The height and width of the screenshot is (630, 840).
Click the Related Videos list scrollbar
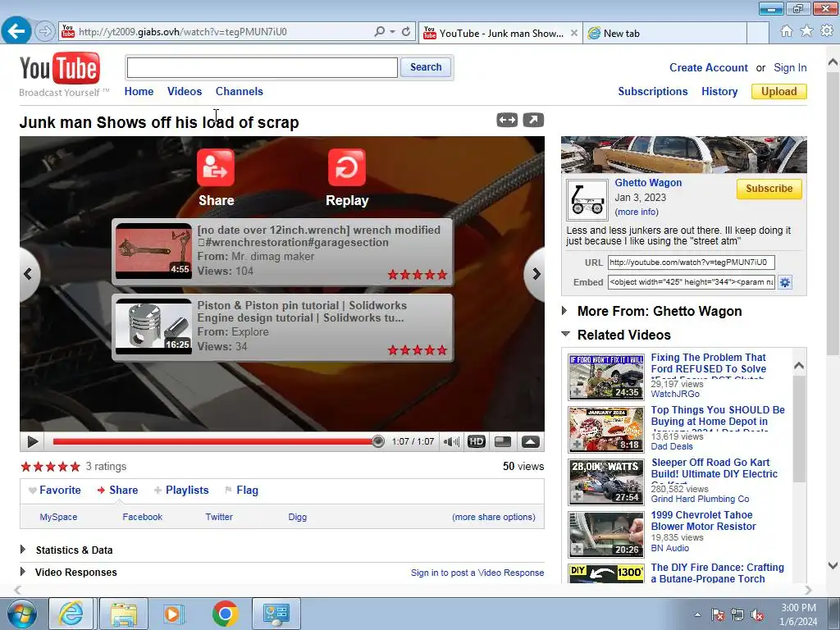click(x=799, y=428)
